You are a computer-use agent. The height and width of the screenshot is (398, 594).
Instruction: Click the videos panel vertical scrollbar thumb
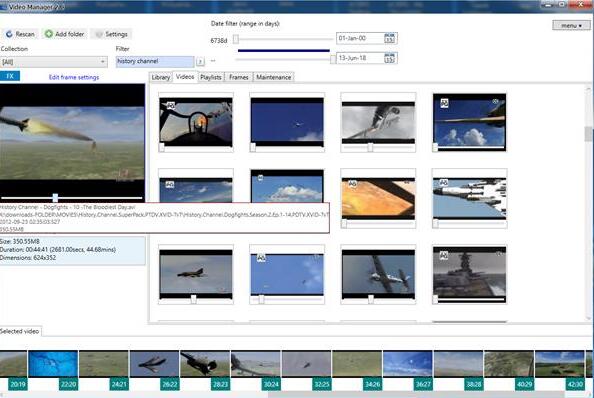[588, 134]
